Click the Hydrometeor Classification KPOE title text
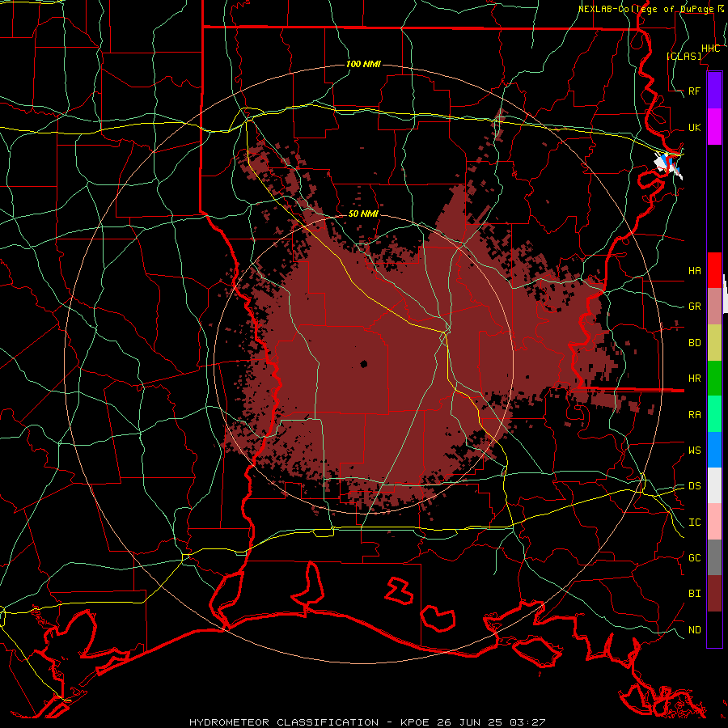Screen dimensions: 728x728 366,722
